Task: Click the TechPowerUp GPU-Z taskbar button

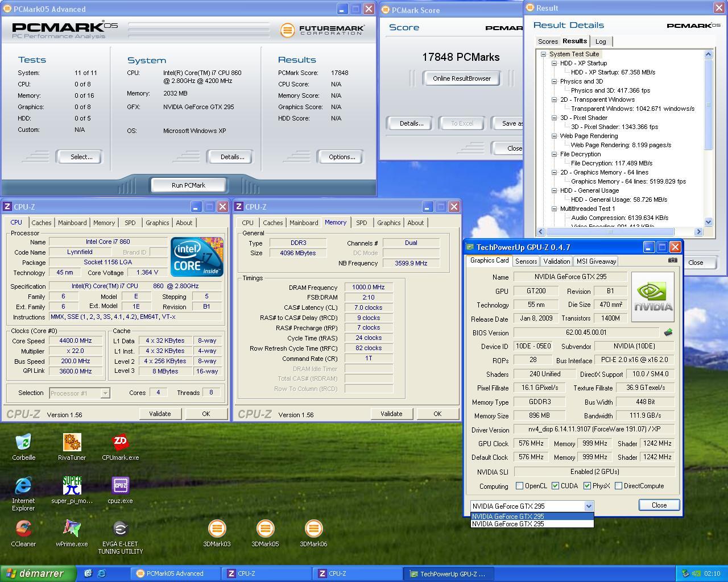Action: point(450,573)
